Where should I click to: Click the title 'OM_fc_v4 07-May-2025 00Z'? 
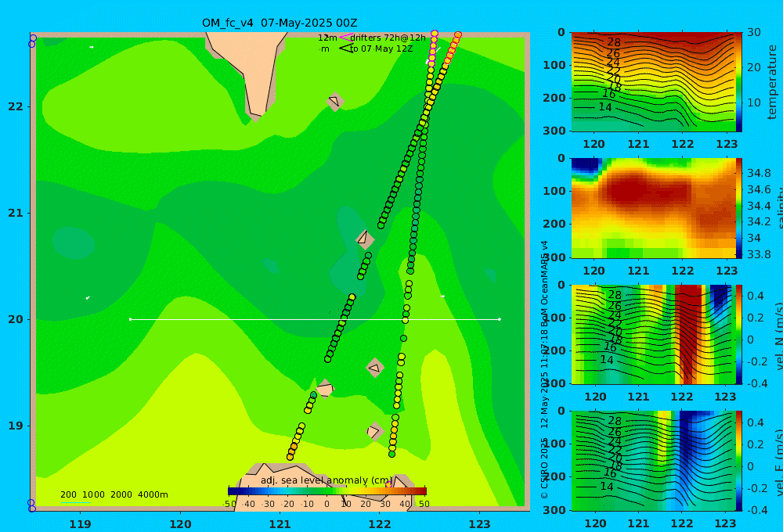280,23
